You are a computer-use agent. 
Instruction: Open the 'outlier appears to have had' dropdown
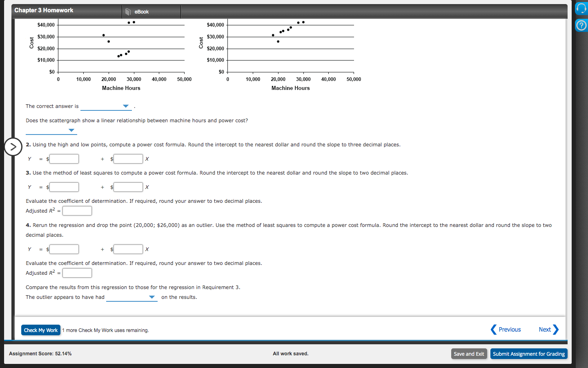point(131,297)
